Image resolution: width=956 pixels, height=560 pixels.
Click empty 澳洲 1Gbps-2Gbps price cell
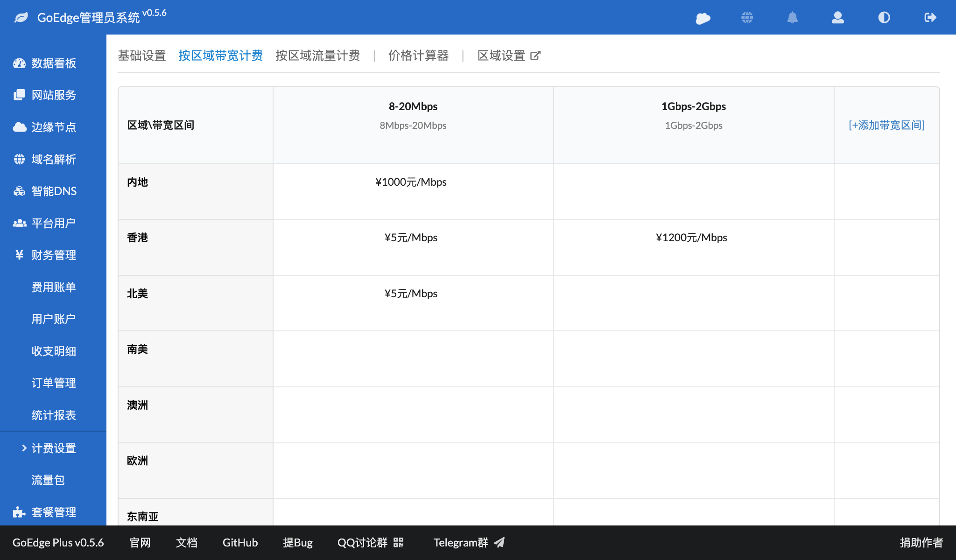click(694, 415)
